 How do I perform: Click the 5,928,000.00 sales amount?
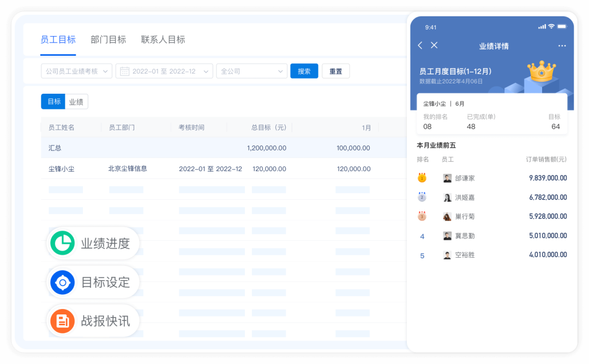pyautogui.click(x=548, y=216)
